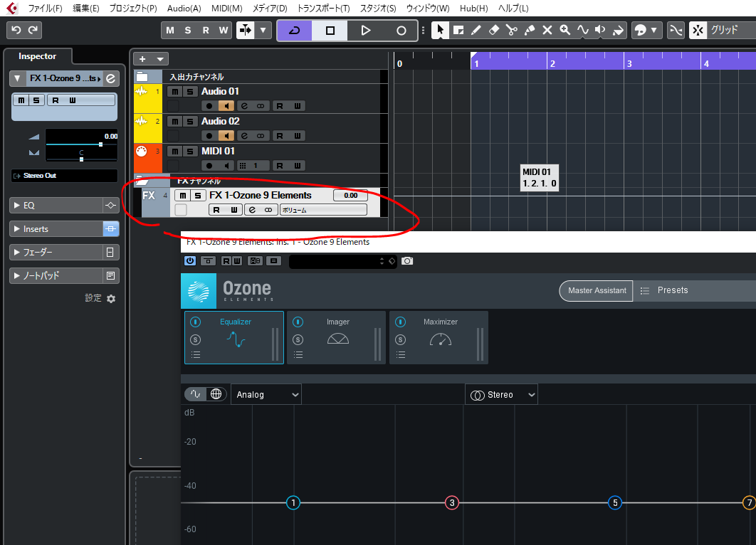
Task: Click the ボリューム automation parameter field
Action: 323,210
